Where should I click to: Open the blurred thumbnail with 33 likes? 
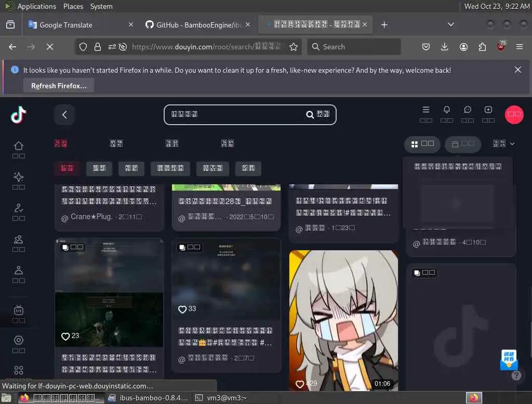coord(226,279)
